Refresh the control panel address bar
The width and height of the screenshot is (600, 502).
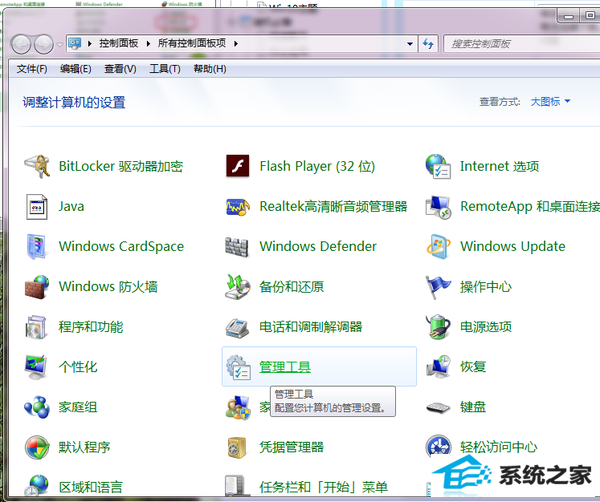point(428,44)
